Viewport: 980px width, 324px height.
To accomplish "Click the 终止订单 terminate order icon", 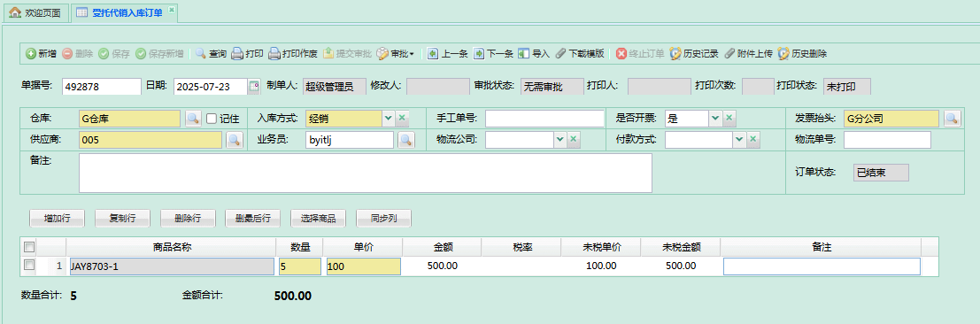I will [x=621, y=54].
